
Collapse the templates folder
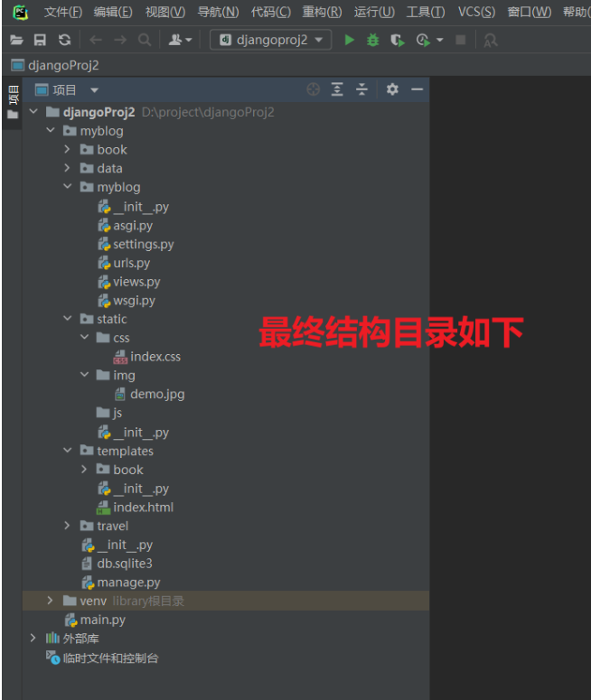68,450
